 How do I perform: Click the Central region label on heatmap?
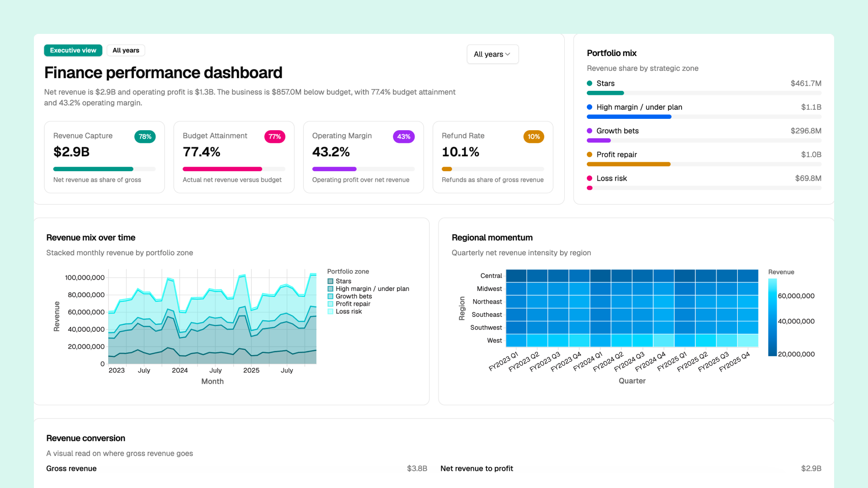(x=491, y=276)
